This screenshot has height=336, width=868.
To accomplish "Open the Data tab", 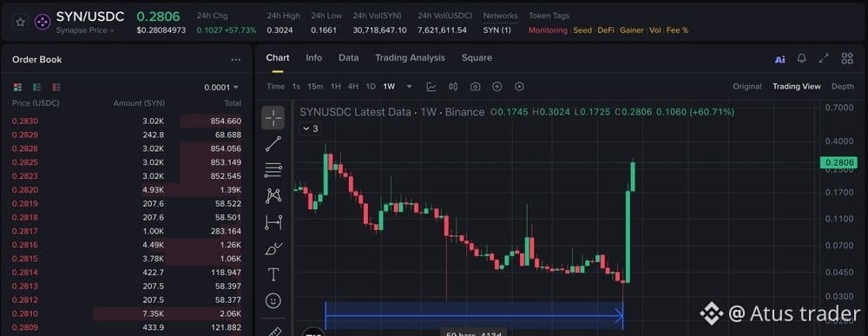I will coord(349,57).
